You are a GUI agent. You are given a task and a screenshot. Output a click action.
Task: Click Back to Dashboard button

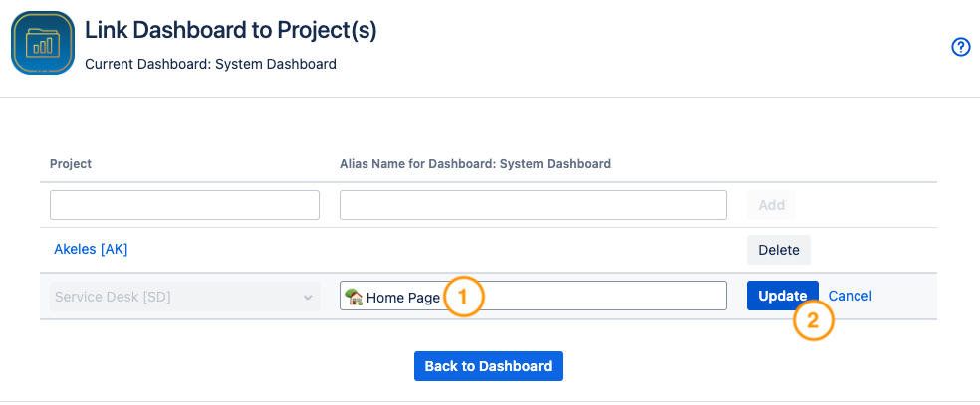(488, 366)
